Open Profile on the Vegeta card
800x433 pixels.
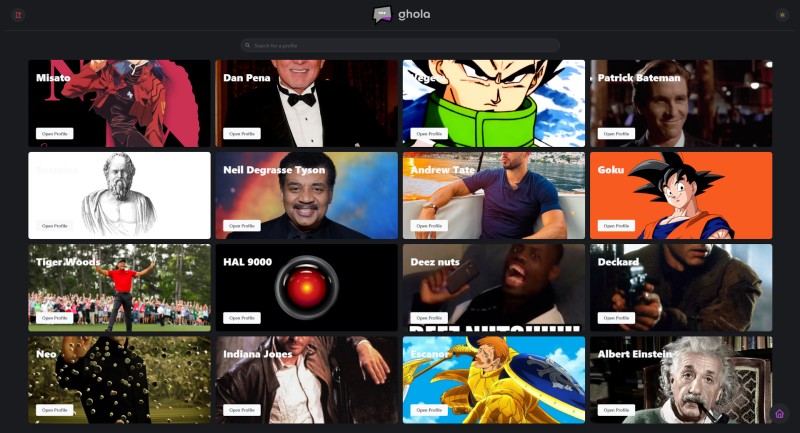429,134
